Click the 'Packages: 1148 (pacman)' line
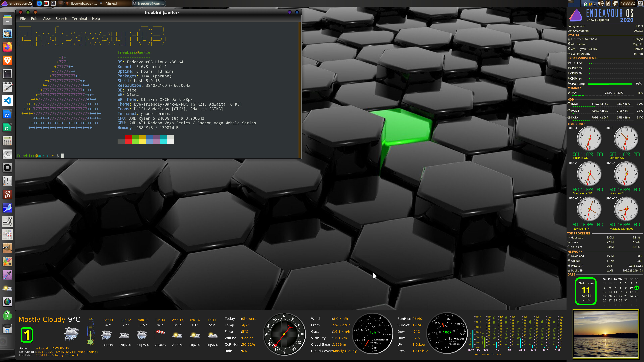 coord(145,76)
